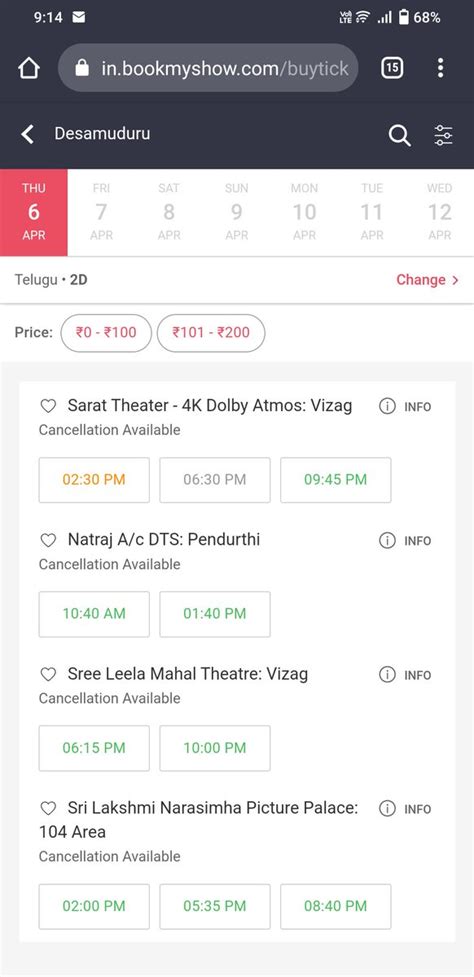Go back using the arrow beside Desamuduru
The image size is (474, 977).
[27, 133]
